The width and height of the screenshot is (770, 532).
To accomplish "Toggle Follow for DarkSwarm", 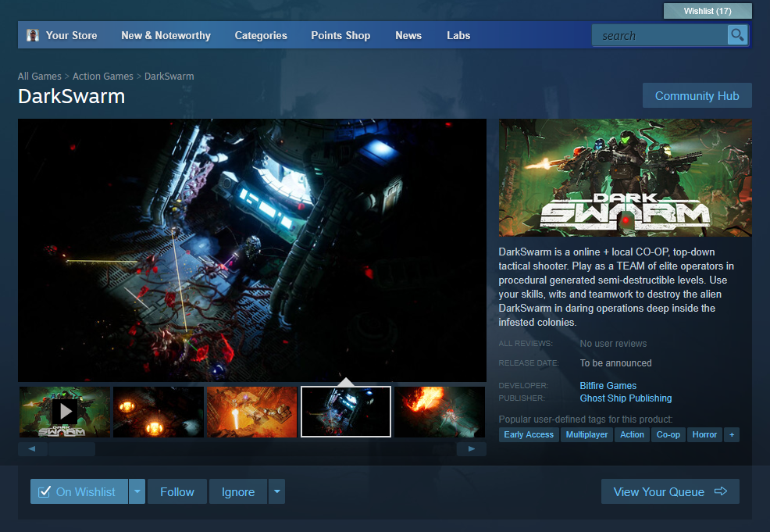I will (x=176, y=491).
